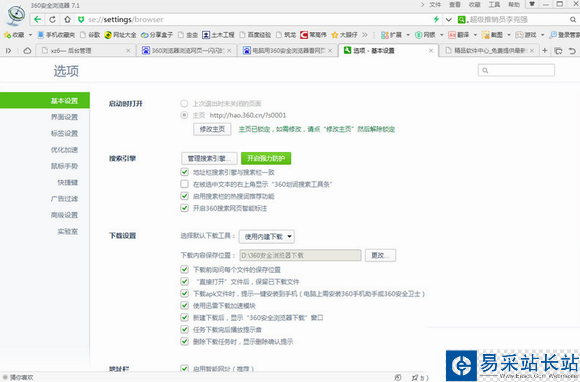Restore closed tab with undo icon

(572, 51)
